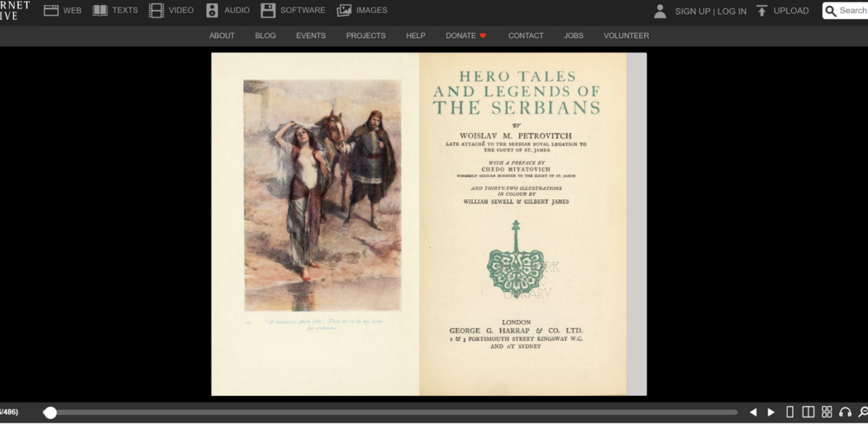Go to the Blog page

tap(265, 36)
